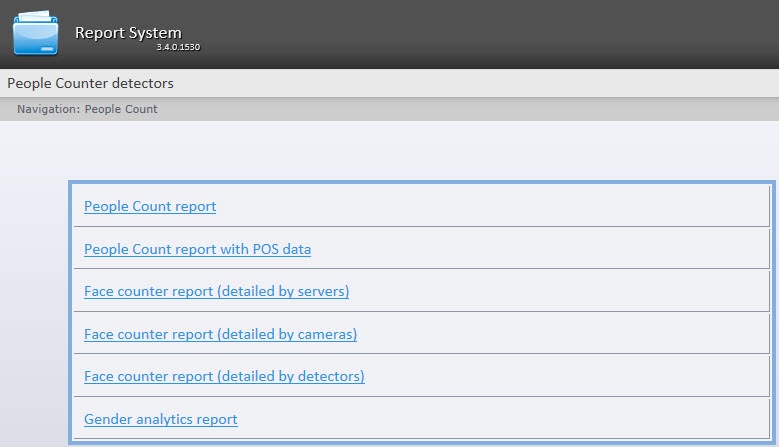Open Face counter report detailed by detectors
Screen dimensions: 779x447
point(224,376)
